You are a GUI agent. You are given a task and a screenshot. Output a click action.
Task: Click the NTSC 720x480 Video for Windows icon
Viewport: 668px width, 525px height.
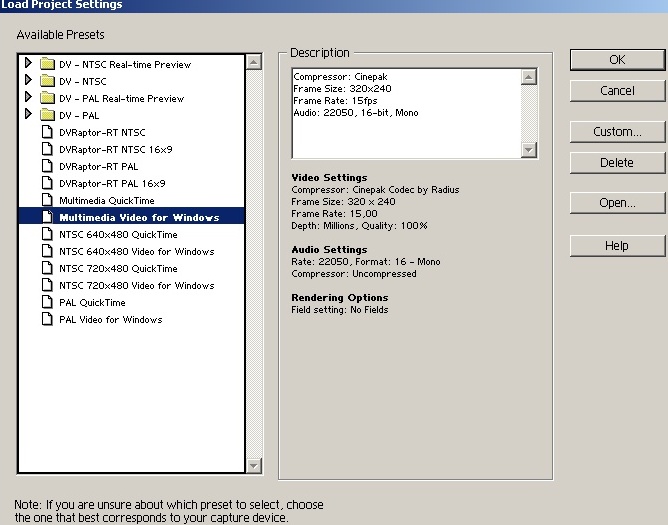(47, 285)
